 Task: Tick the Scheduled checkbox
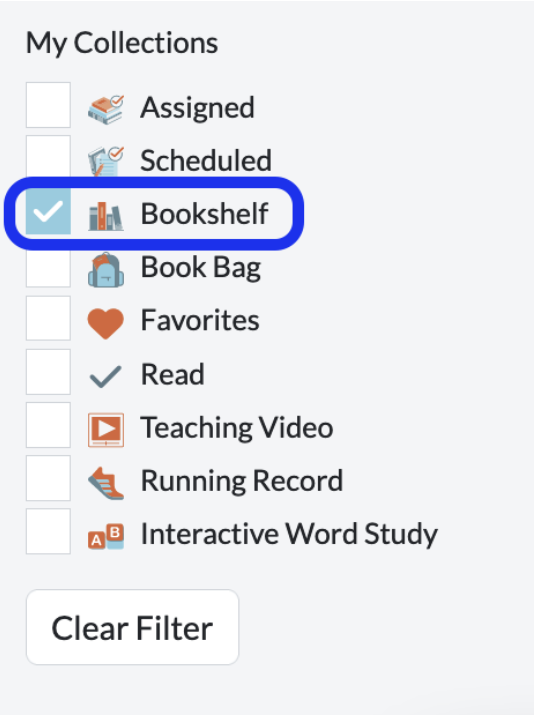tap(48, 156)
